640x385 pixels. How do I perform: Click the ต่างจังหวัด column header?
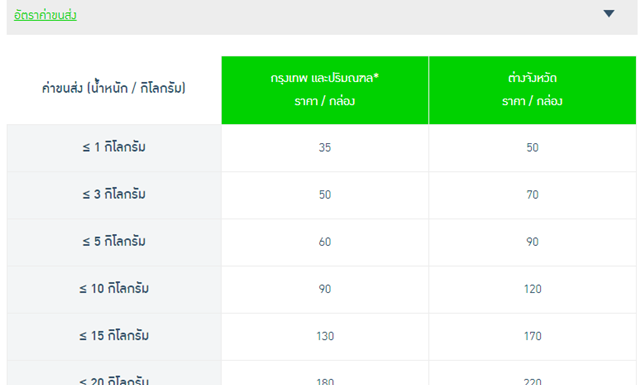532,90
